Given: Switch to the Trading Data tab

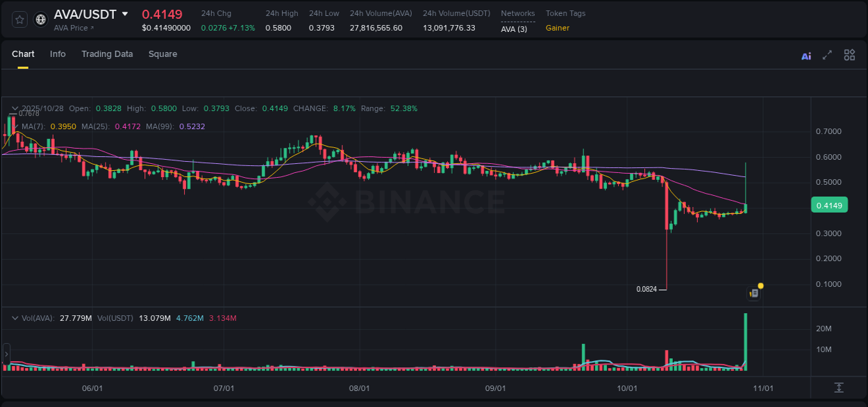Looking at the screenshot, I should click(107, 53).
